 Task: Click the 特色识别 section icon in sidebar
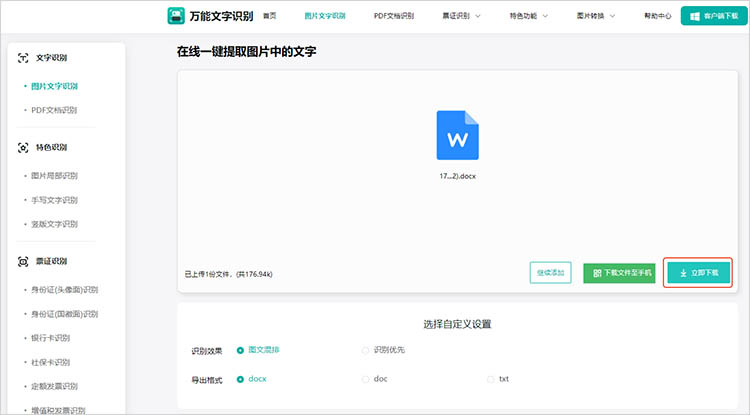(x=23, y=147)
